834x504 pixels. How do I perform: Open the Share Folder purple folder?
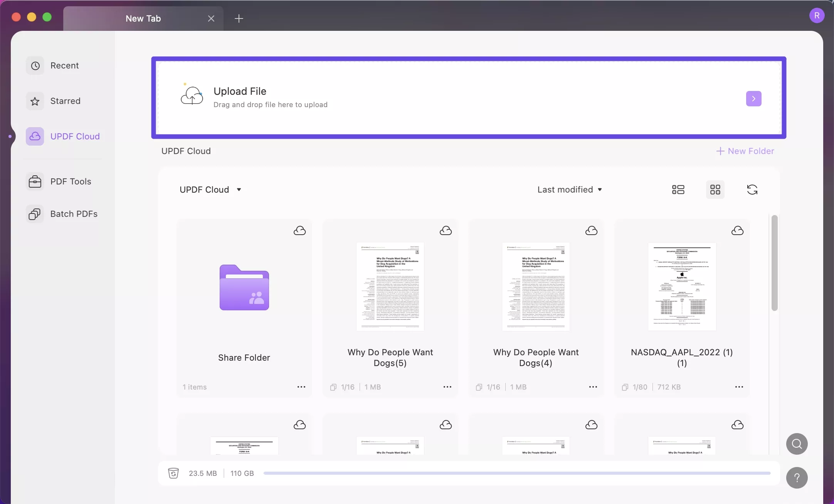pyautogui.click(x=244, y=287)
